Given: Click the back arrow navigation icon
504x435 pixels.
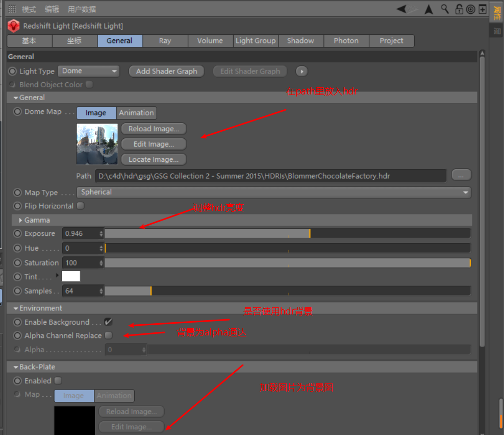Looking at the screenshot, I should 401,9.
